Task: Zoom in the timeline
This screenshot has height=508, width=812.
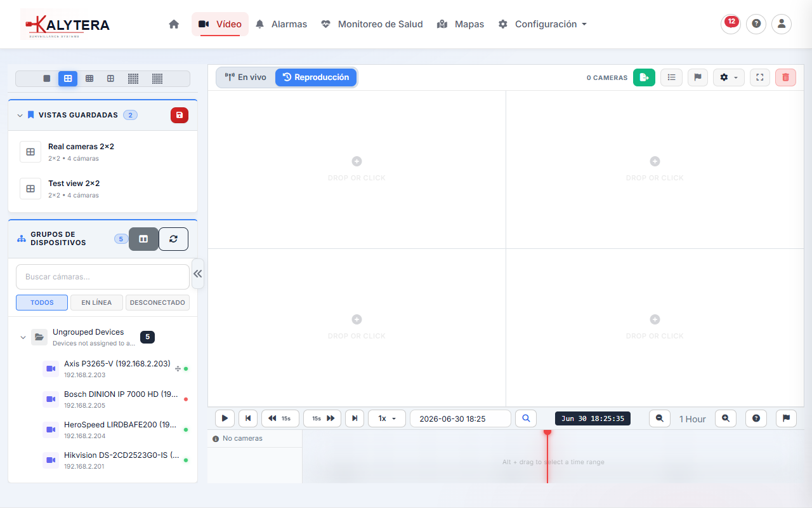Action: (x=726, y=418)
